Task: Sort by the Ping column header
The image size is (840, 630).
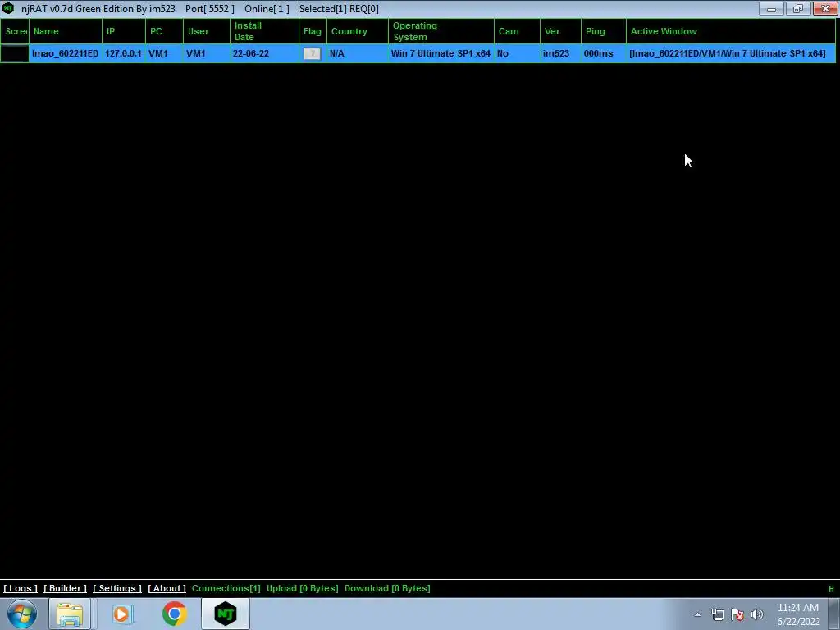Action: pyautogui.click(x=604, y=31)
